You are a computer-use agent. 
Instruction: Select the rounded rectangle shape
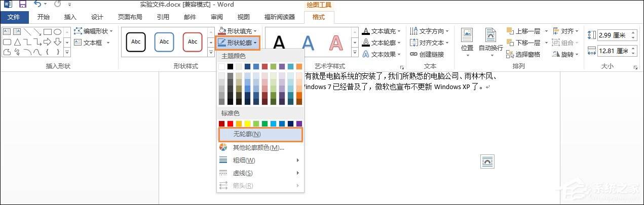tap(7, 42)
